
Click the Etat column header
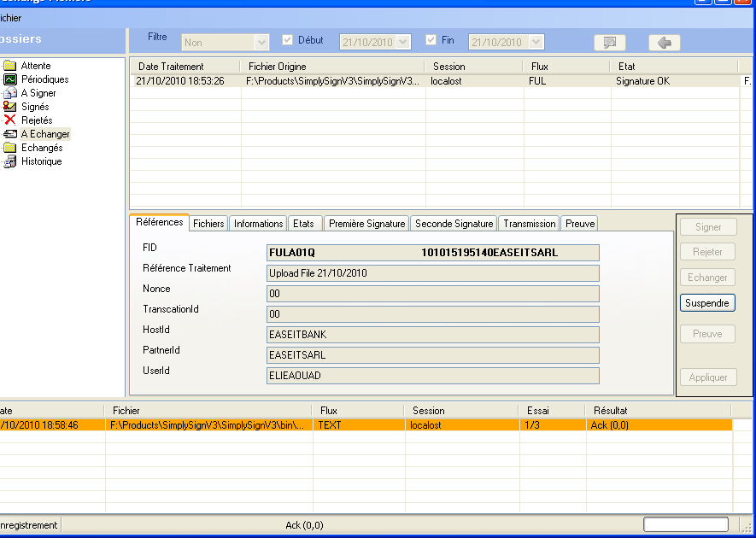675,67
